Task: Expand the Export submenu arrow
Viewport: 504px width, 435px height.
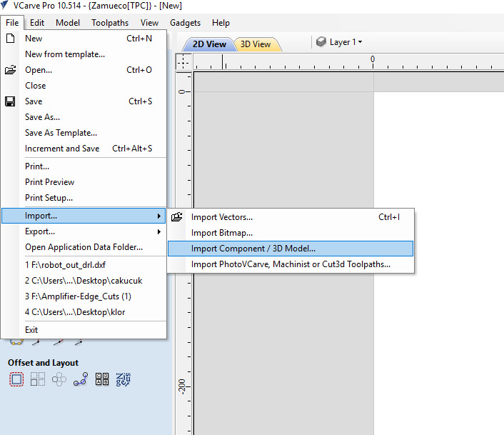Action: [158, 231]
